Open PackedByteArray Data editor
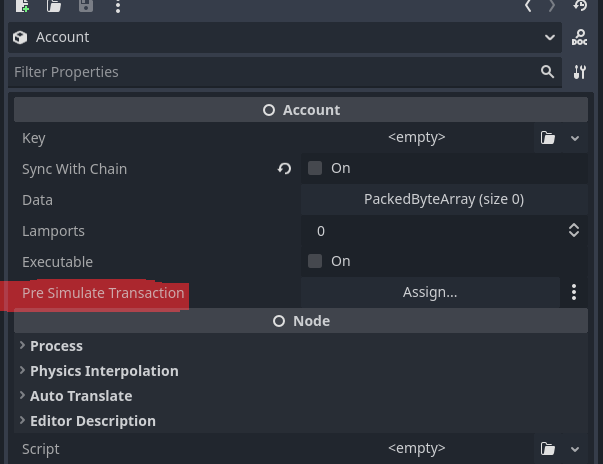The width and height of the screenshot is (603, 464). (x=444, y=200)
